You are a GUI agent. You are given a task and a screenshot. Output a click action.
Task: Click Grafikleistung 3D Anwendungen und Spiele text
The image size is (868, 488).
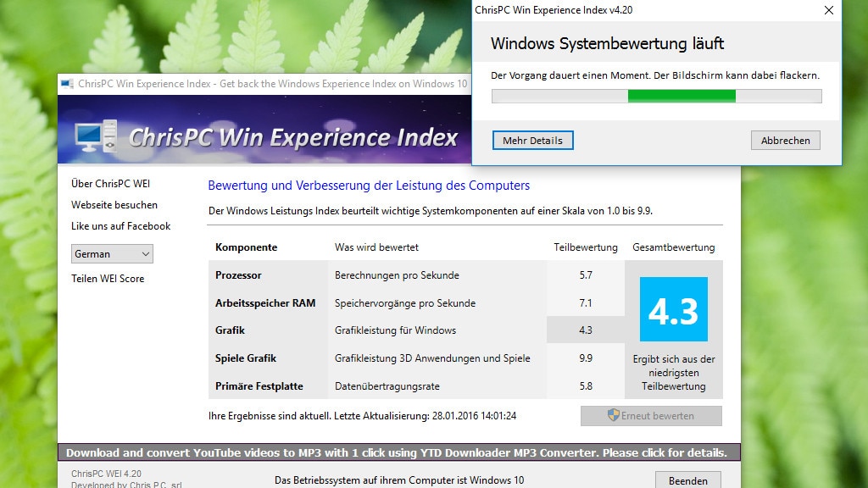coord(432,358)
